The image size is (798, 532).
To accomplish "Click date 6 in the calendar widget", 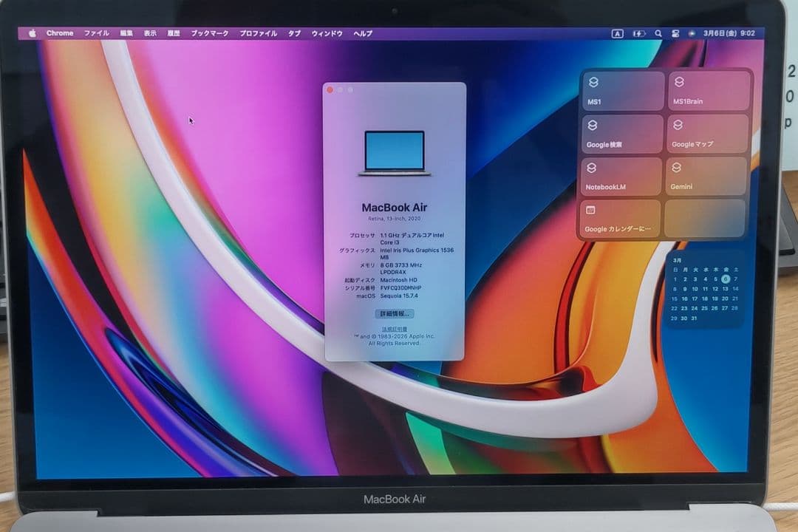I will click(x=726, y=279).
